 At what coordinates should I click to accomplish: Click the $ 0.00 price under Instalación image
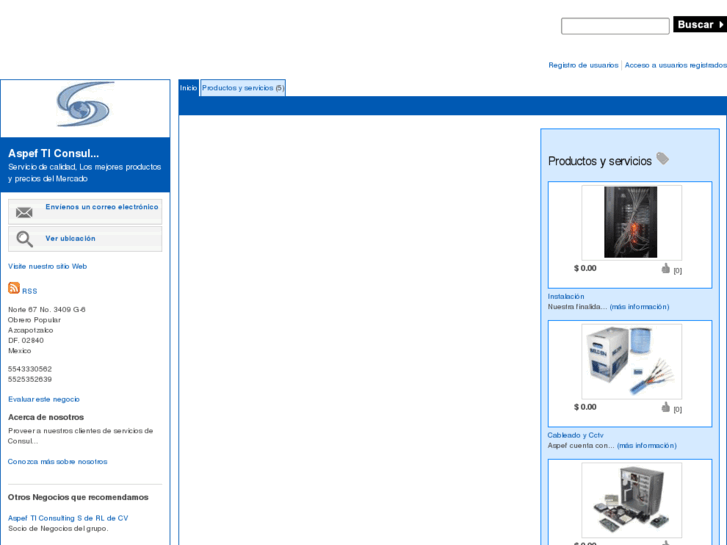(x=585, y=268)
